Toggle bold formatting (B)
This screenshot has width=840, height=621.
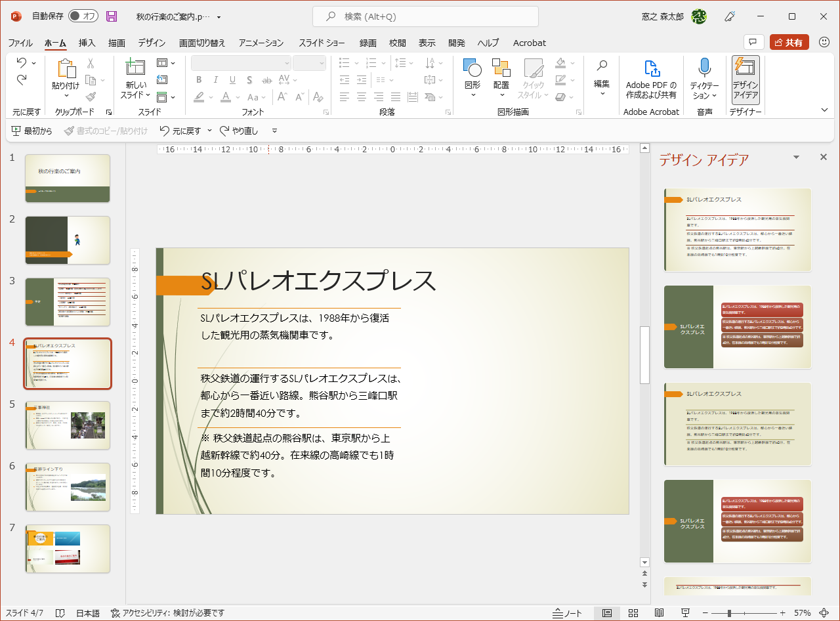point(199,79)
